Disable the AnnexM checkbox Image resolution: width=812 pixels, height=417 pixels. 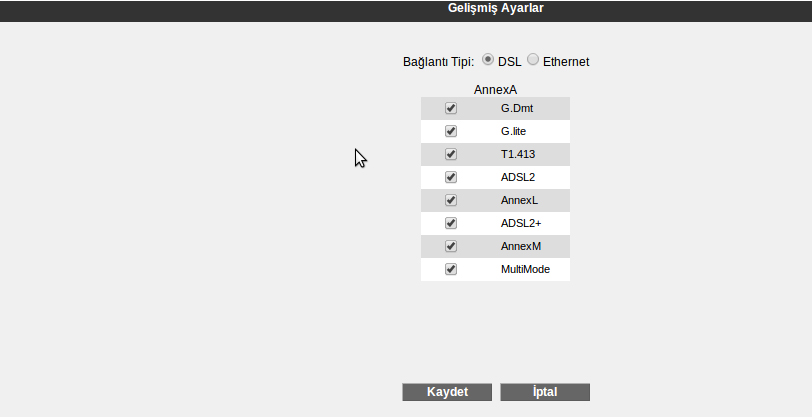pyautogui.click(x=451, y=246)
